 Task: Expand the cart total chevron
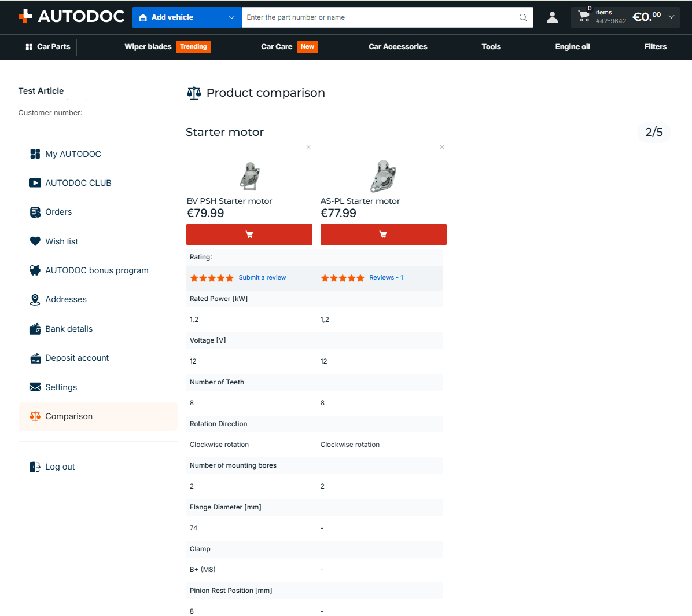pyautogui.click(x=671, y=17)
